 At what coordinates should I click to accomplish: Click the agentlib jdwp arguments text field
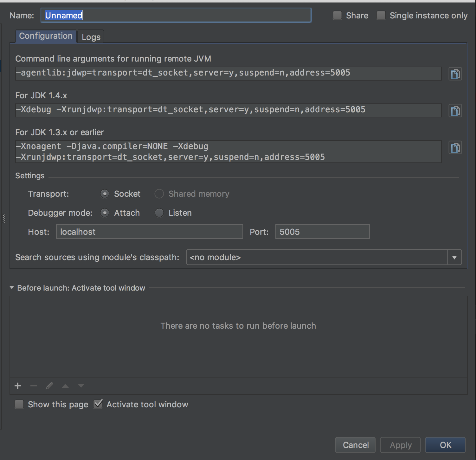point(228,73)
